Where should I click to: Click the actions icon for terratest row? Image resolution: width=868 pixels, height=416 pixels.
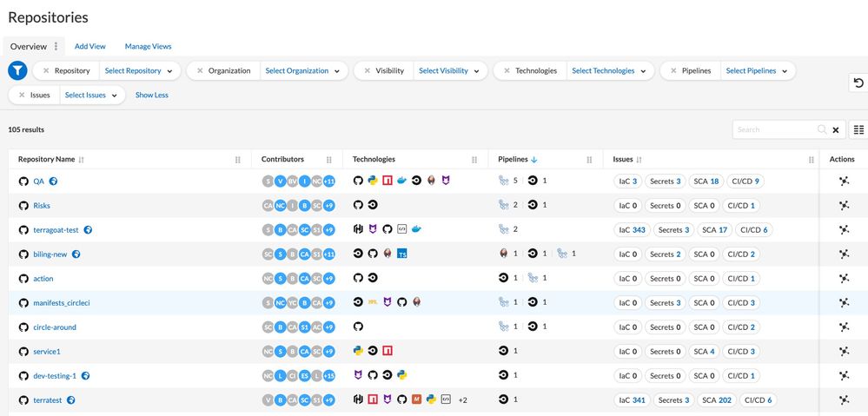pyautogui.click(x=843, y=400)
